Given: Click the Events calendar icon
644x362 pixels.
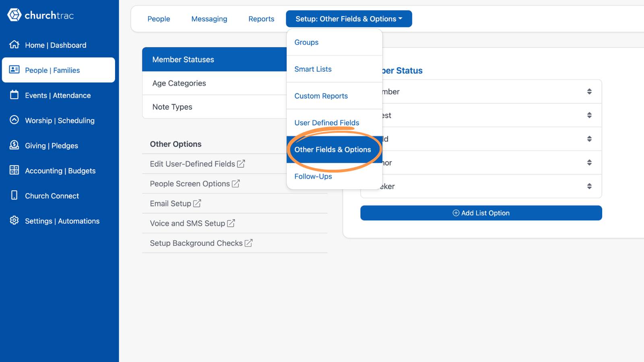Looking at the screenshot, I should point(14,95).
